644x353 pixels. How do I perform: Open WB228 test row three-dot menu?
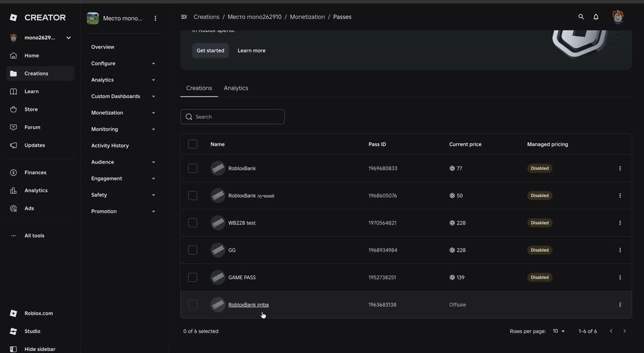point(620,223)
